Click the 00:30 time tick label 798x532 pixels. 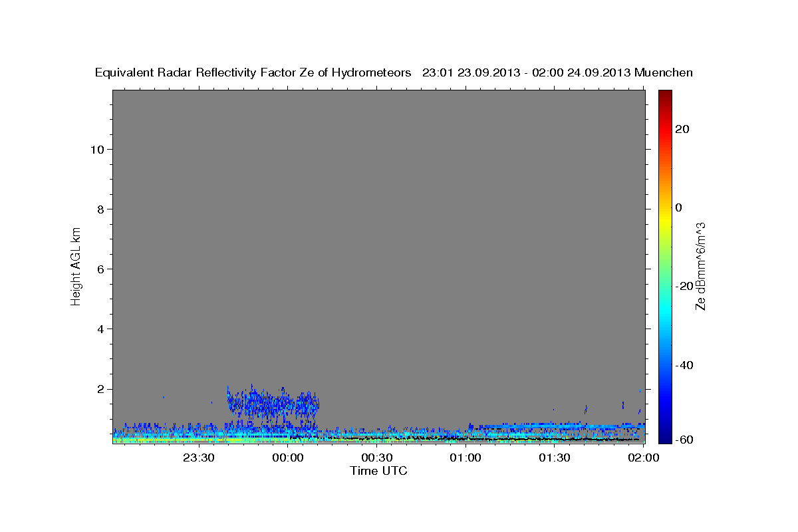(x=377, y=458)
